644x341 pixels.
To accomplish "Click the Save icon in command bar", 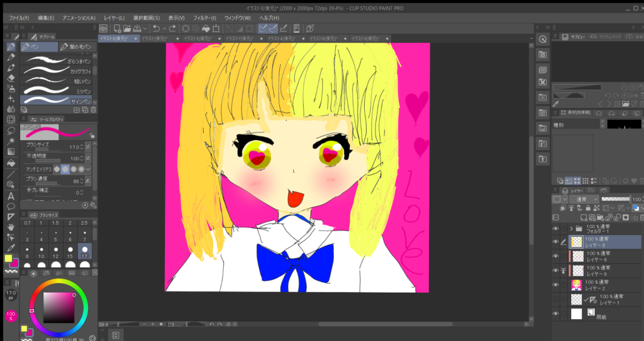I will (x=136, y=28).
